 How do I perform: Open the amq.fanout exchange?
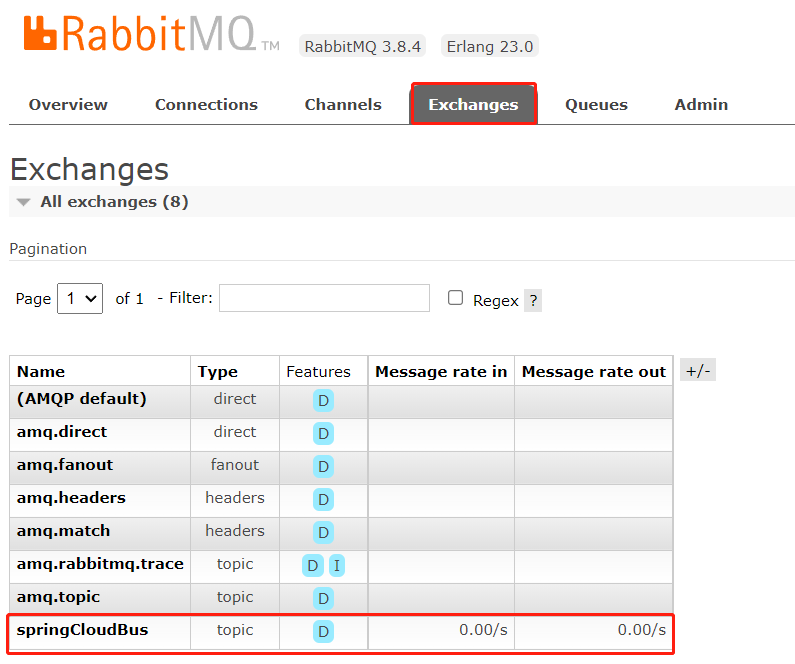pos(65,465)
